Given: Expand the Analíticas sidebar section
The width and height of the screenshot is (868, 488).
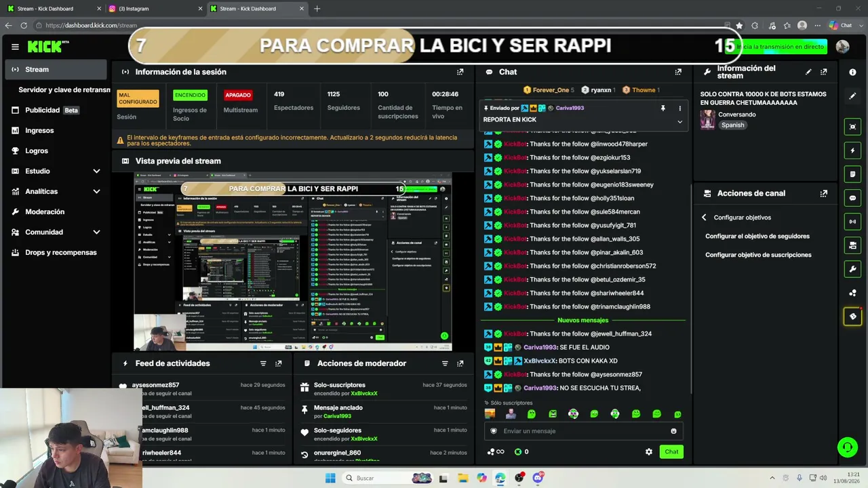Looking at the screenshot, I should click(x=96, y=192).
